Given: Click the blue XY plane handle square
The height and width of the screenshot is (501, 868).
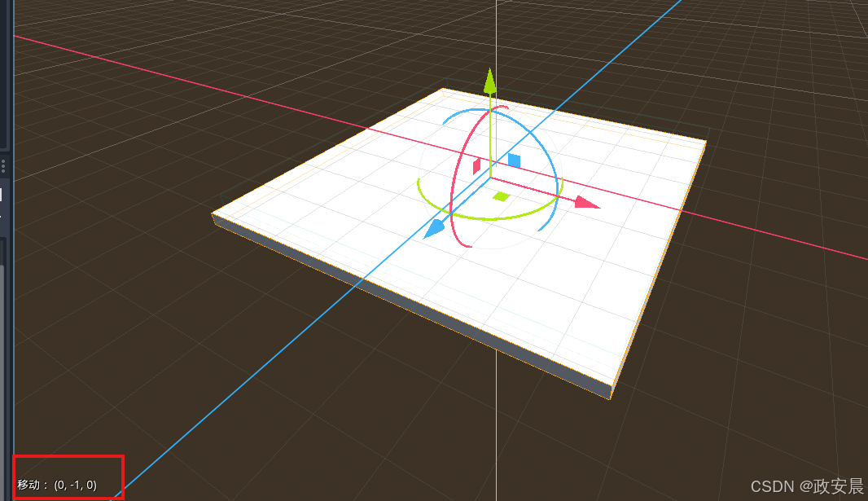Looking at the screenshot, I should [x=515, y=160].
